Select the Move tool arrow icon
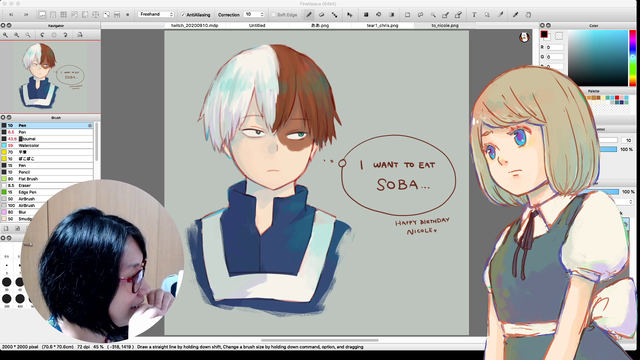 pos(349,15)
